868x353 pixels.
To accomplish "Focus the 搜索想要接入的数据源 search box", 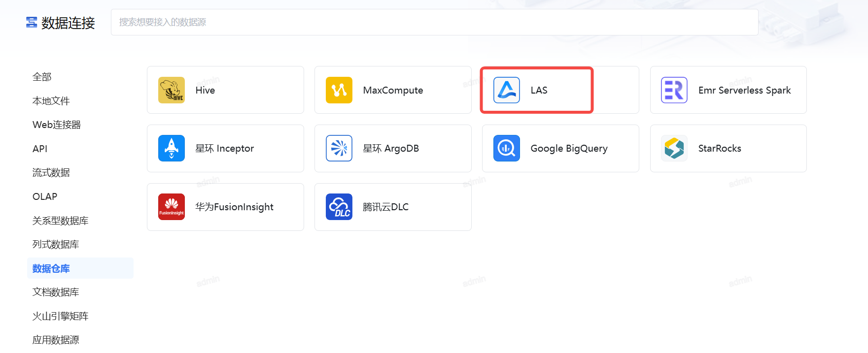I will 434,22.
